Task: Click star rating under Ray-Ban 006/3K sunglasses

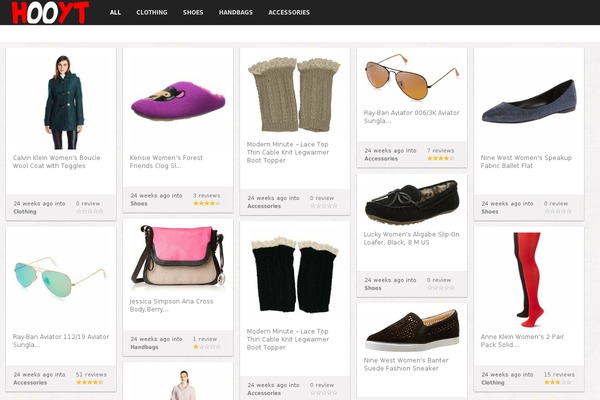Action: coord(440,158)
